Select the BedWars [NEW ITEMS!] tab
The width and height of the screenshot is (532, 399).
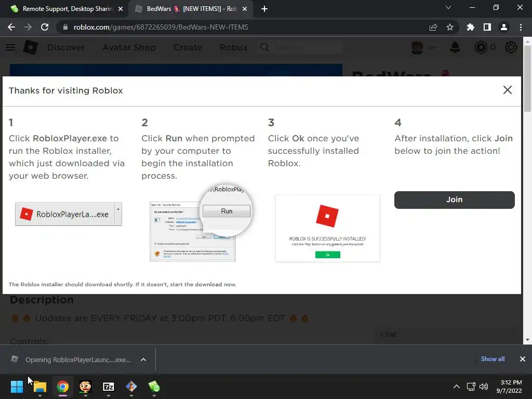coord(192,9)
